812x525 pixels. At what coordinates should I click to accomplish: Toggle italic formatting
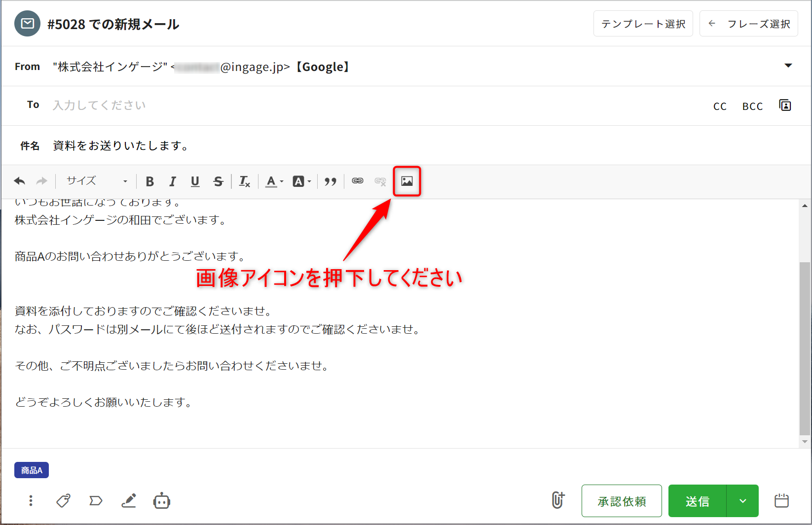pos(173,181)
